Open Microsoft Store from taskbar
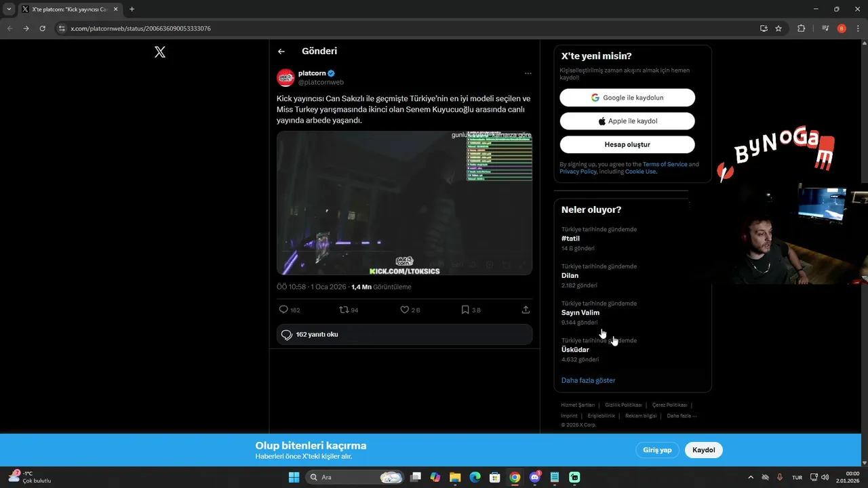The width and height of the screenshot is (868, 488). pos(495,477)
